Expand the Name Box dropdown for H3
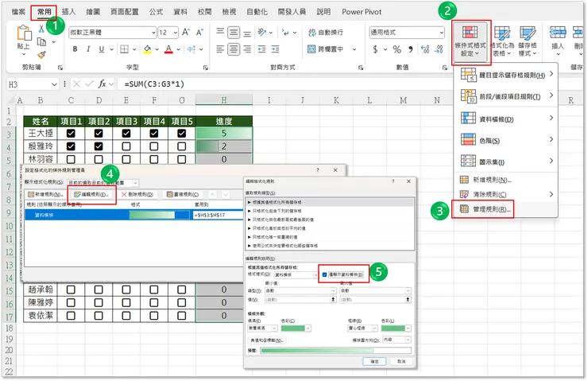 (54, 84)
